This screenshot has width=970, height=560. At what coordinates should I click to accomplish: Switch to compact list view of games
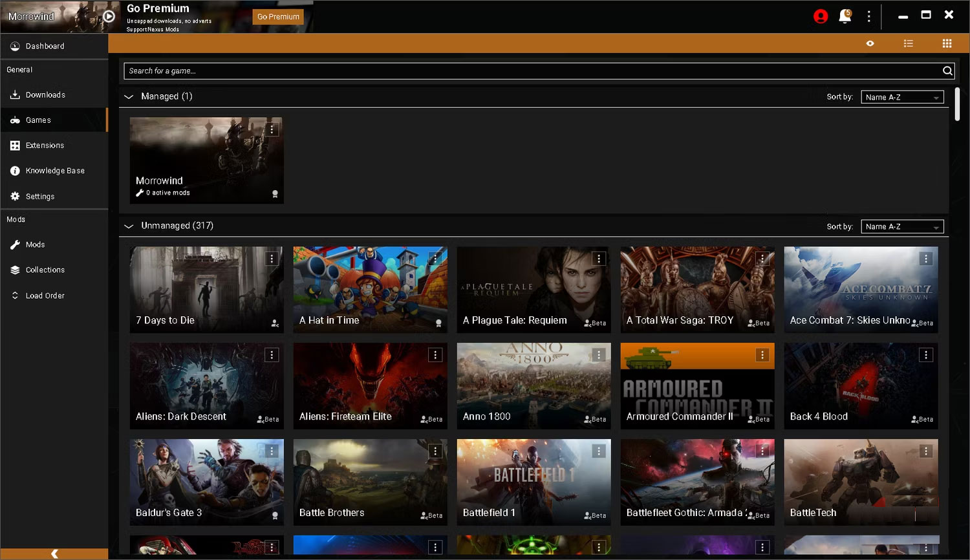coord(909,43)
